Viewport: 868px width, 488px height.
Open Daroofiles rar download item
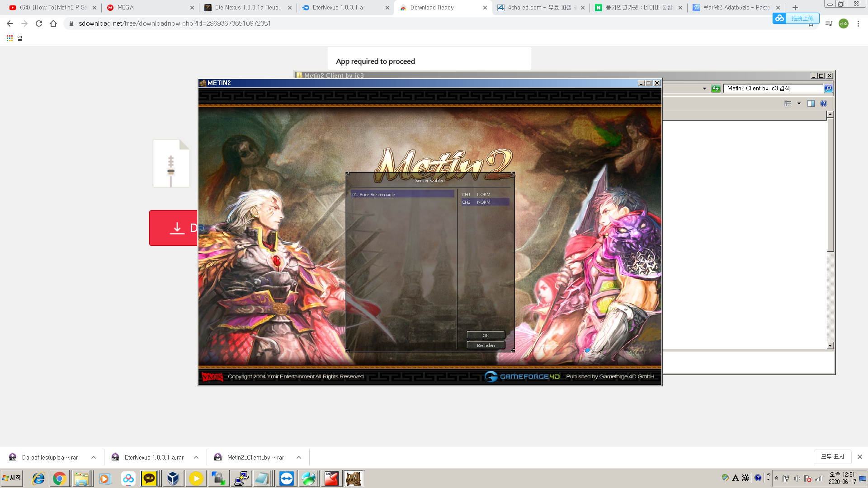[44, 457]
